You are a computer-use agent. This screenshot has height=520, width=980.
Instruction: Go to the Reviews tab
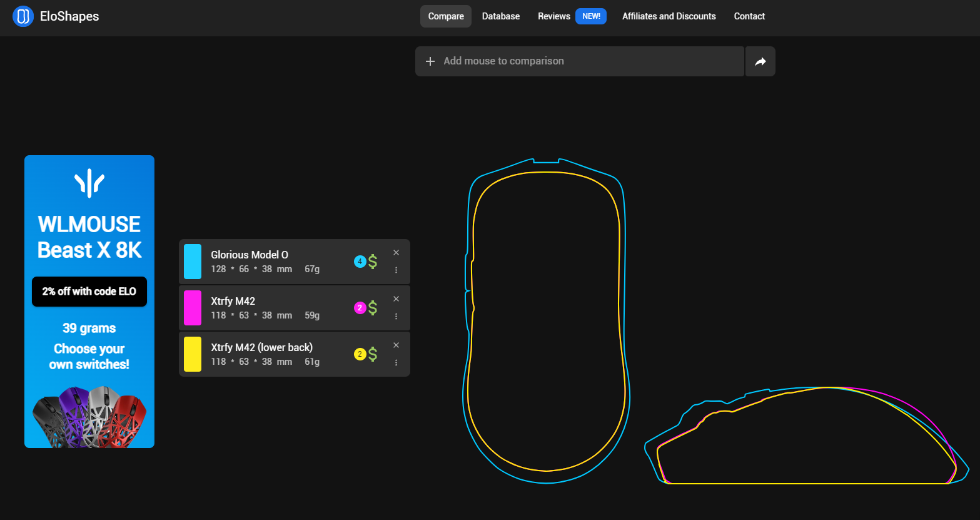pos(554,16)
